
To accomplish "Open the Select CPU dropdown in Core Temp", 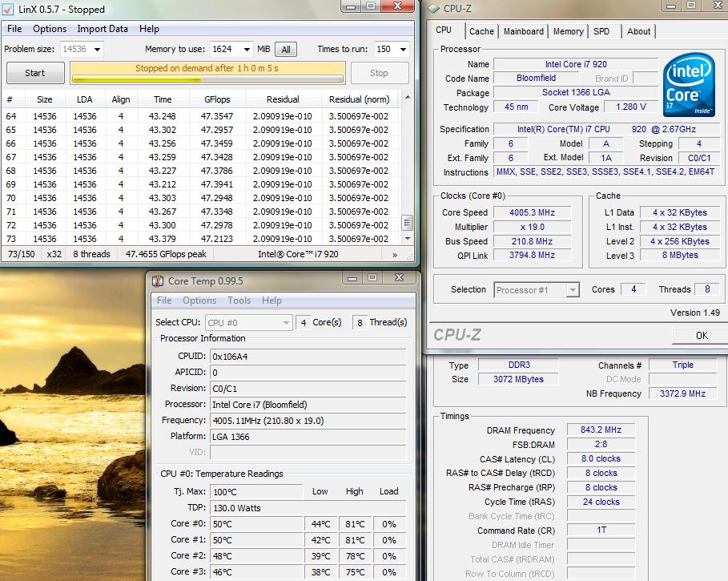I will click(x=248, y=322).
